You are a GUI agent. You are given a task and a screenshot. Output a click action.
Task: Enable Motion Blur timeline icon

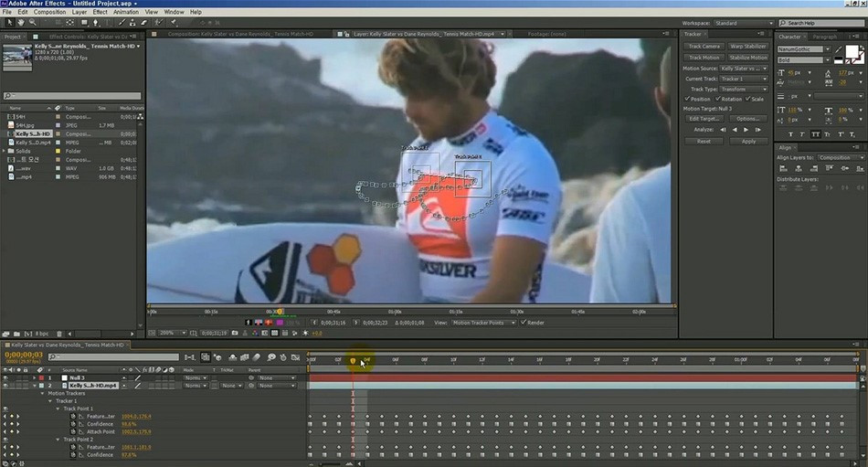257,357
